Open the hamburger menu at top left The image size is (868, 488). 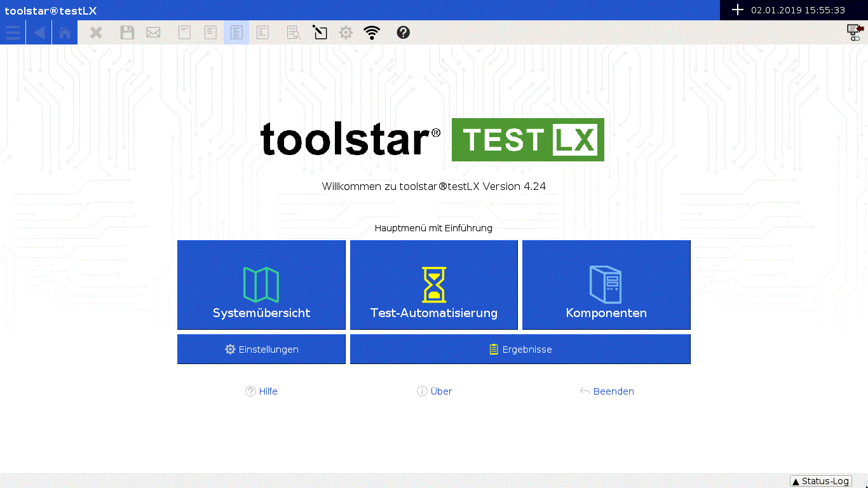tap(13, 32)
